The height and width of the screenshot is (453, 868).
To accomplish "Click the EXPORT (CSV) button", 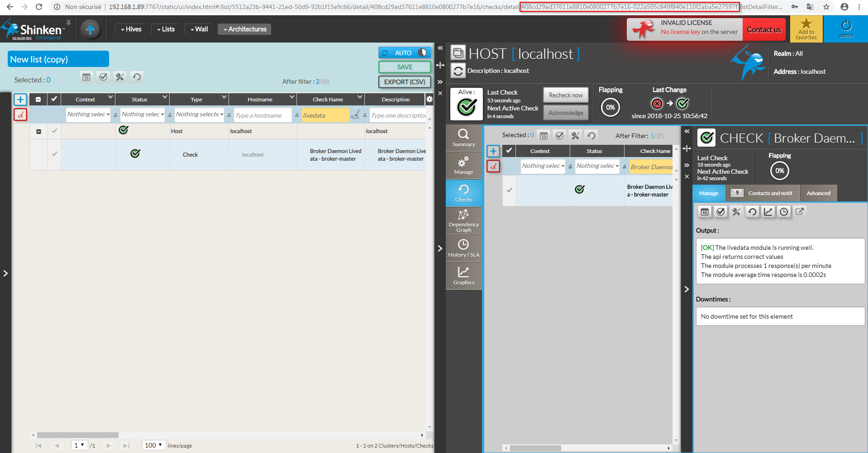I will tap(405, 82).
